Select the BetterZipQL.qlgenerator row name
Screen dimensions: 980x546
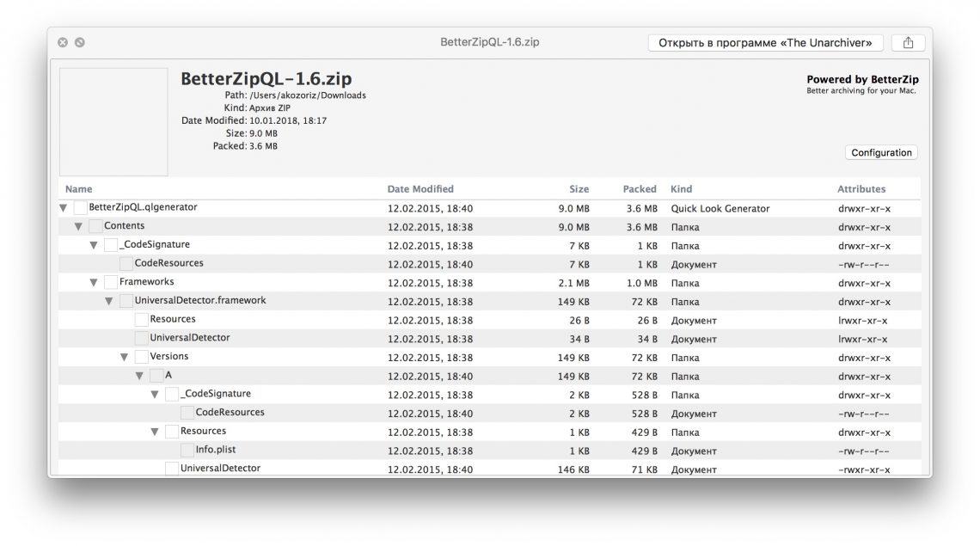coord(143,207)
